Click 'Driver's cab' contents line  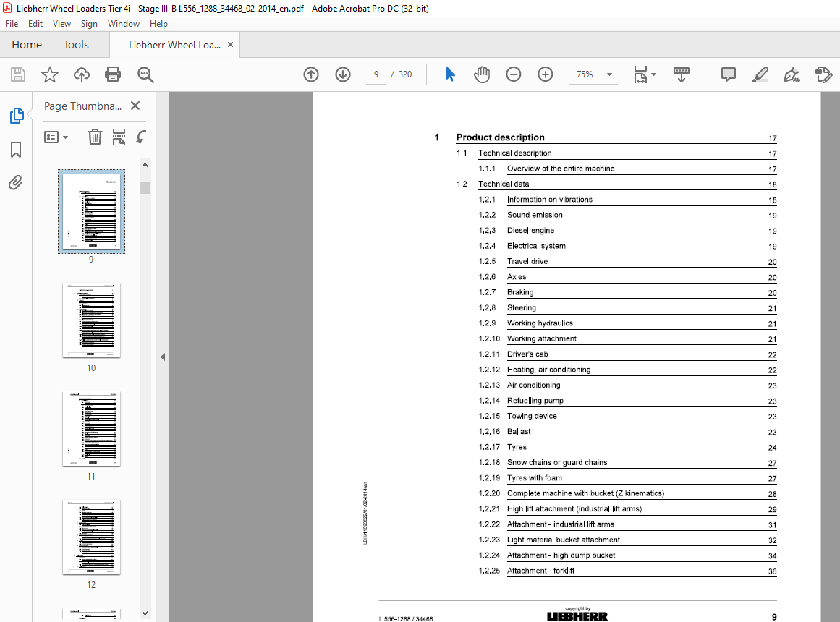527,354
